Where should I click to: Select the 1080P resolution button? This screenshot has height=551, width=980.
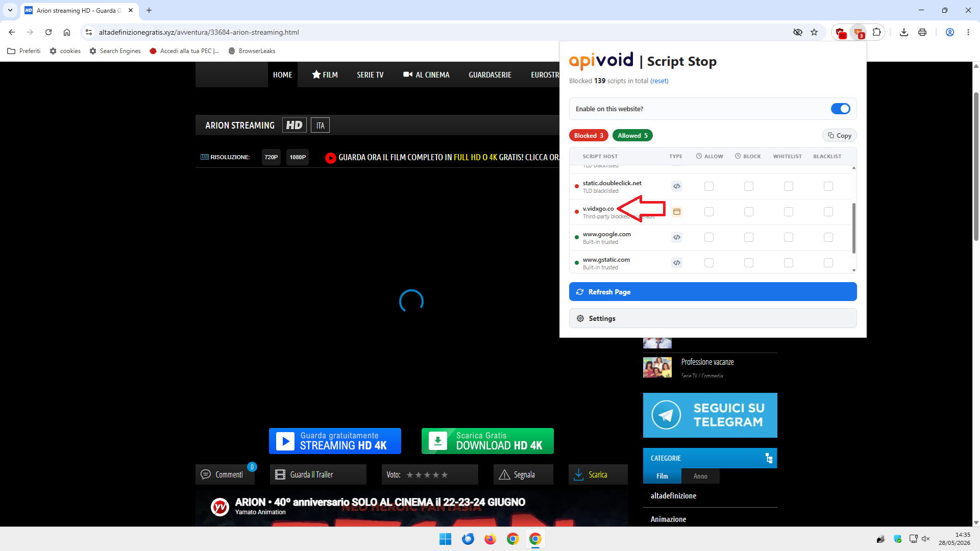coord(298,157)
